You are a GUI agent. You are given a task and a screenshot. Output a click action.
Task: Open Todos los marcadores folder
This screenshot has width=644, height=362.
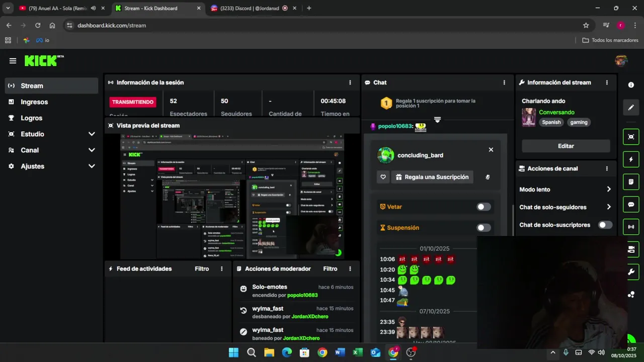pos(610,40)
